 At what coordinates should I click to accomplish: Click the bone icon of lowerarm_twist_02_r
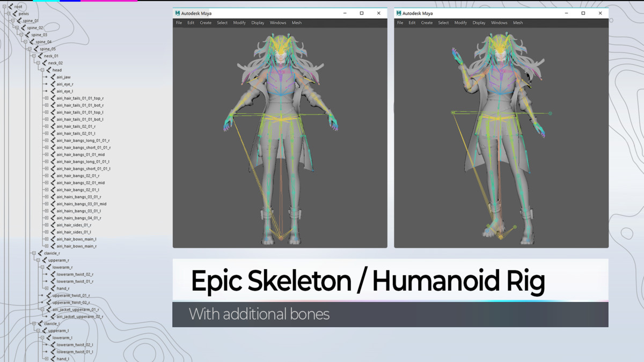point(53,274)
